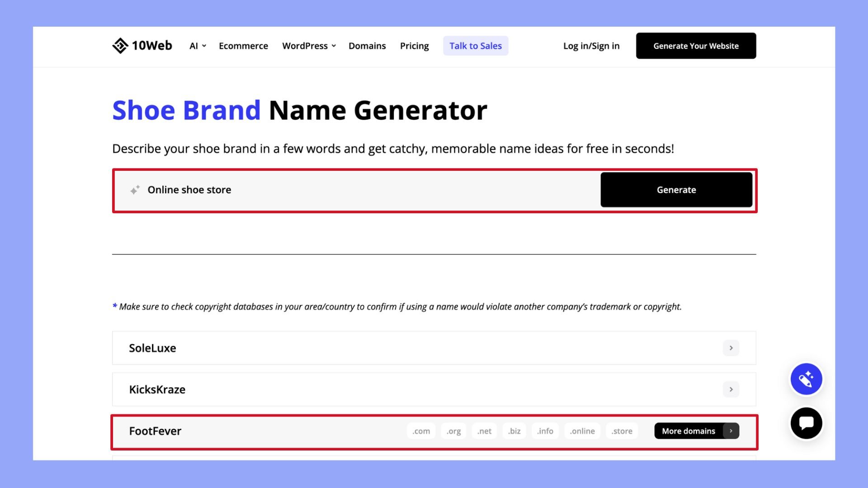Click the Generate button

[677, 189]
